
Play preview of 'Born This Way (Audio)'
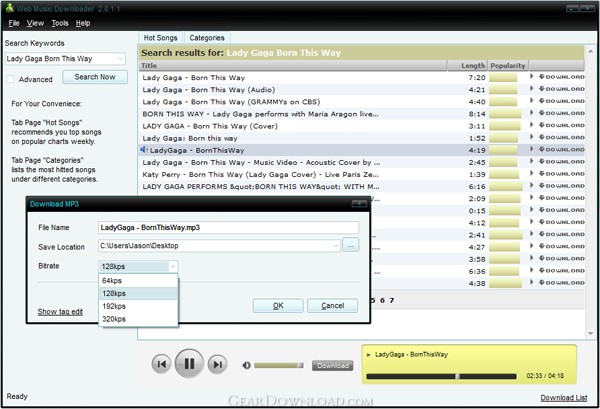point(532,89)
